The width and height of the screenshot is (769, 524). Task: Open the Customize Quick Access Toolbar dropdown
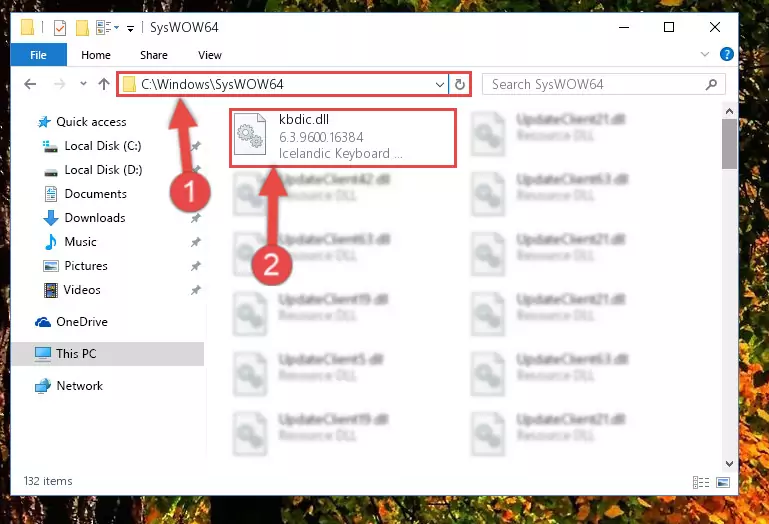(x=130, y=28)
